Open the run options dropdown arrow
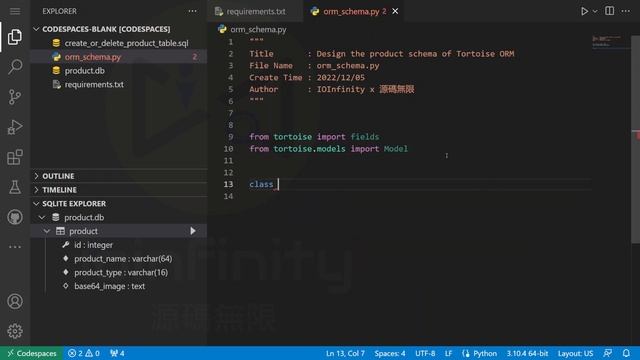 pos(595,11)
